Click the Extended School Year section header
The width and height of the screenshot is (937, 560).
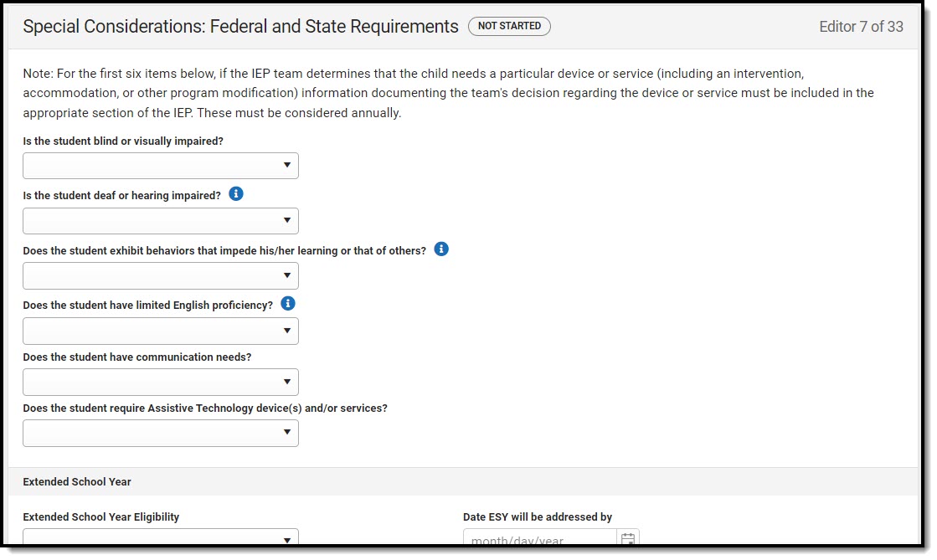click(77, 482)
